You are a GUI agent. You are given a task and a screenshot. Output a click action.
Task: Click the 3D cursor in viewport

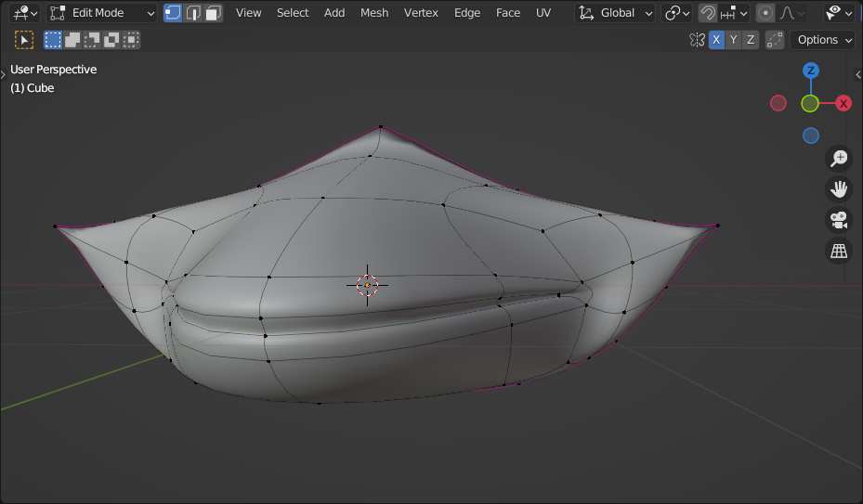(x=367, y=285)
